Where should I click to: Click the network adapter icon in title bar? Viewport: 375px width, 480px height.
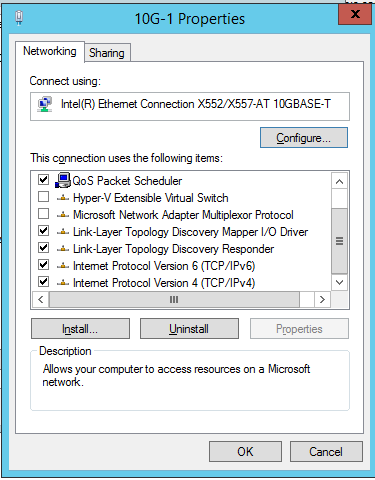pos(19,18)
